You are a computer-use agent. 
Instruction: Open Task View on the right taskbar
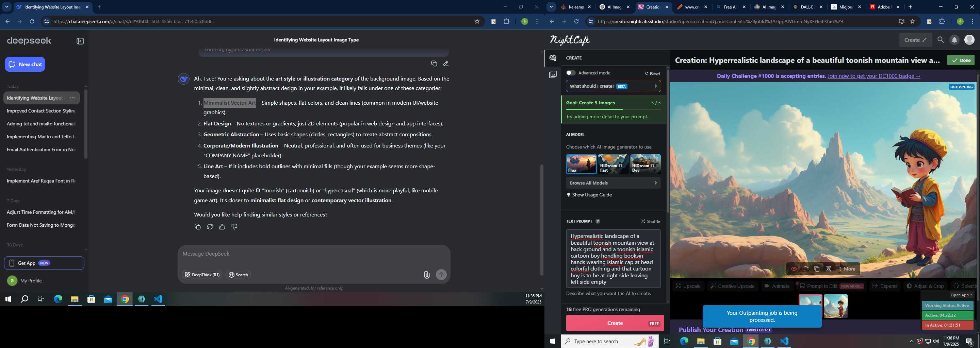(x=667, y=342)
